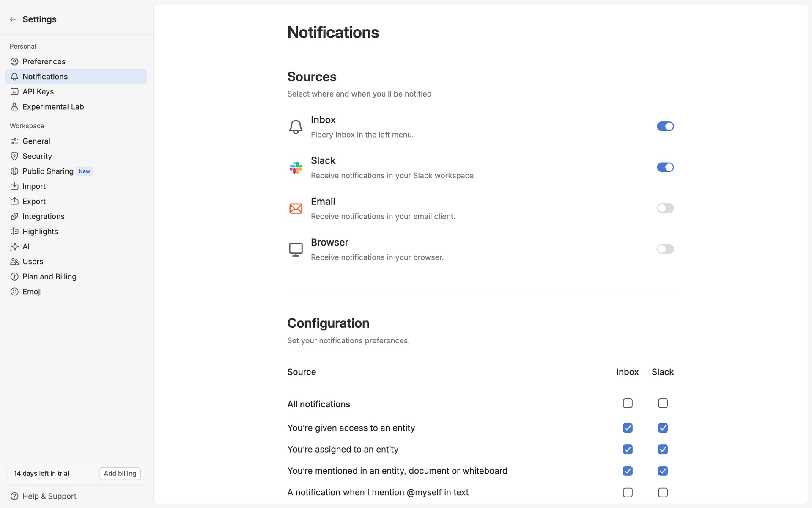Enable the Browser notifications toggle
This screenshot has height=508, width=812.
pos(665,249)
